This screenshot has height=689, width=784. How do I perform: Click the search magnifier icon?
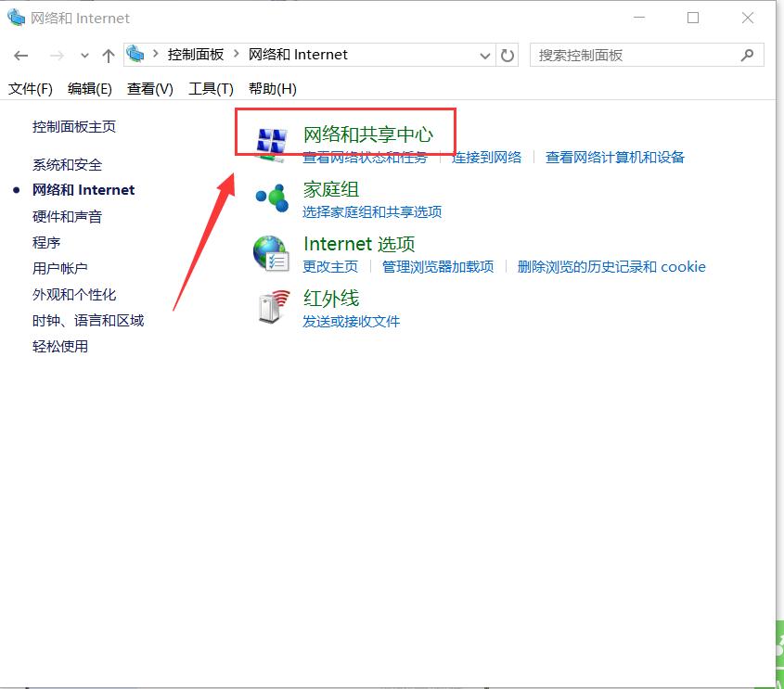pos(747,56)
